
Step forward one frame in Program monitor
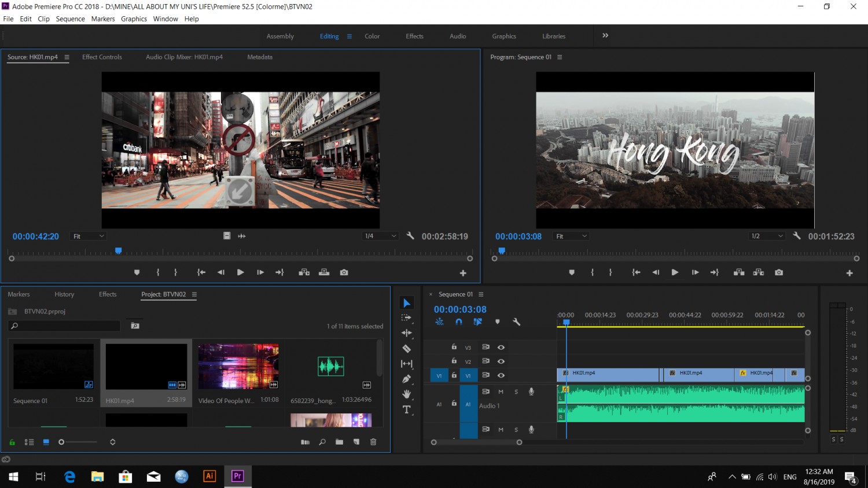(695, 272)
